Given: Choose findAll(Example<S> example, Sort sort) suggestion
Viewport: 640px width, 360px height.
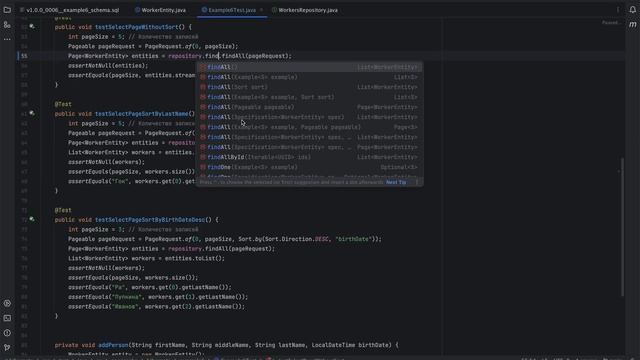Looking at the screenshot, I should 309,97.
